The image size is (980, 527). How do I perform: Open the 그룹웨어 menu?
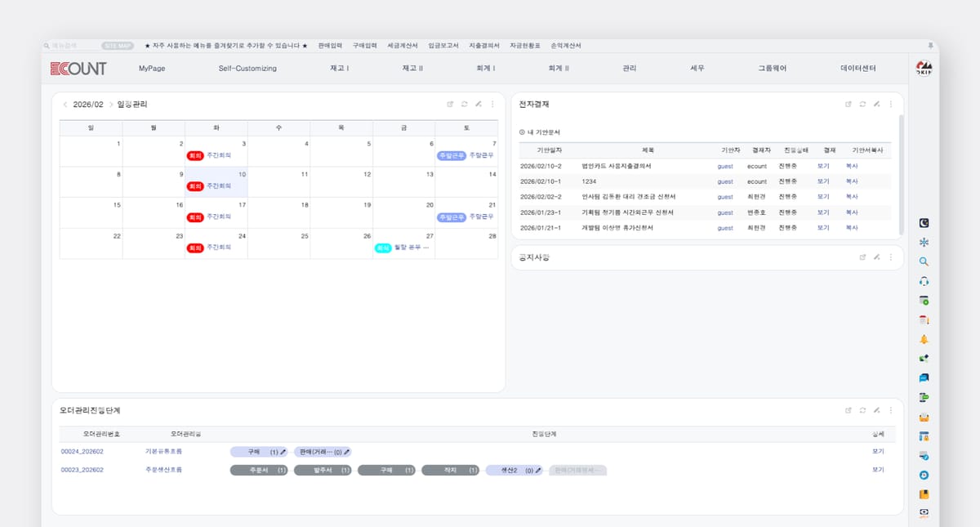pyautogui.click(x=772, y=69)
